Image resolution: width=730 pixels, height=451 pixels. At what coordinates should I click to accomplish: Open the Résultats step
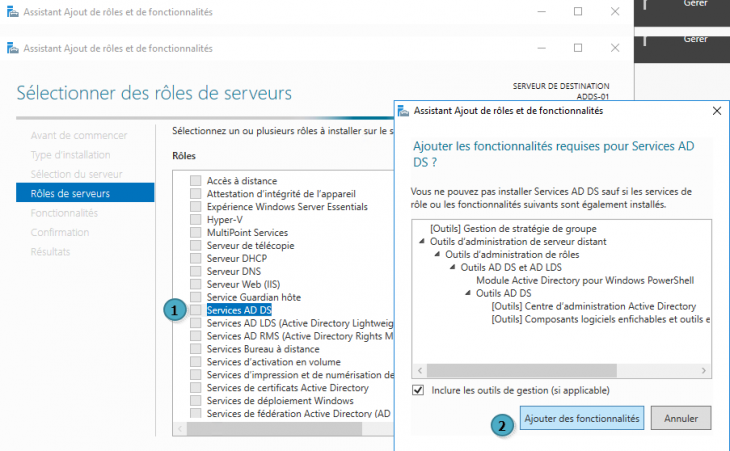tap(50, 252)
